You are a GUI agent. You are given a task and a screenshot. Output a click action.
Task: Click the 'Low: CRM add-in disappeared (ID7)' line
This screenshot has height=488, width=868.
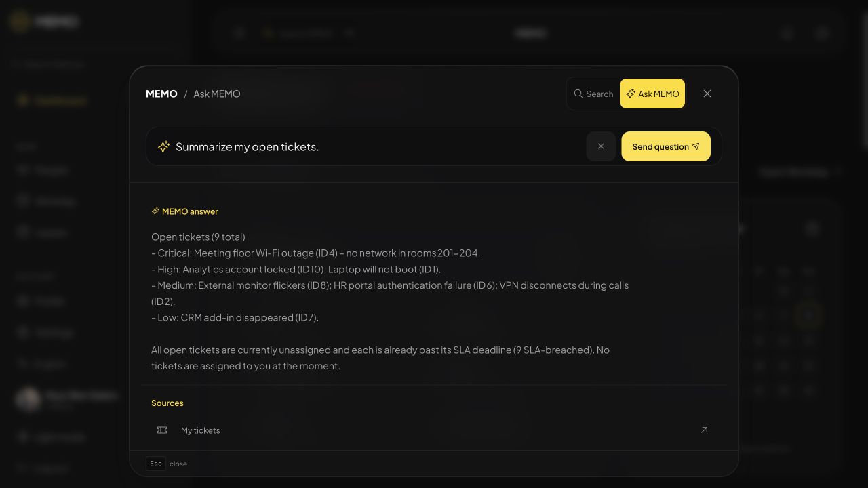click(235, 318)
